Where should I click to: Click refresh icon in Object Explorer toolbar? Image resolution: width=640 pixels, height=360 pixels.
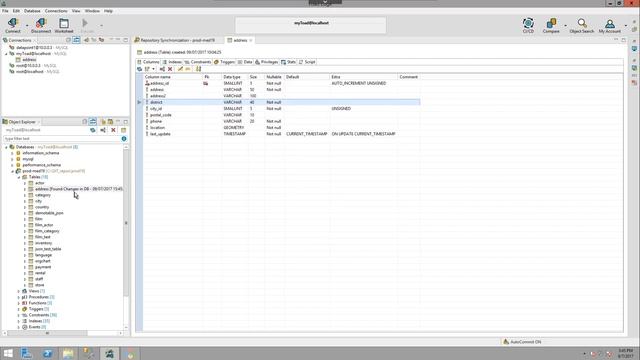point(93,130)
